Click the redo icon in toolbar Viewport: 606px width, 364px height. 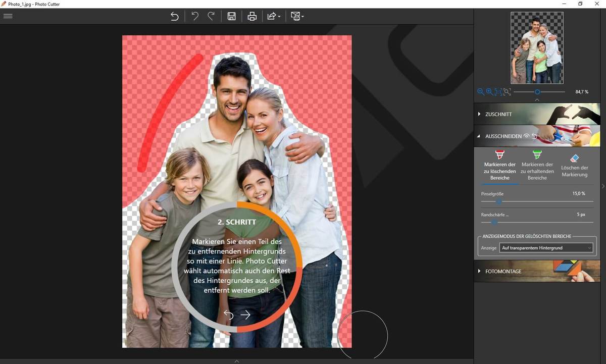[211, 16]
